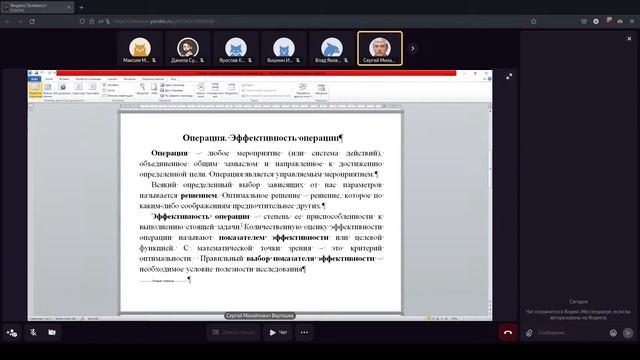This screenshot has width=640, height=360.
Task: Toggle the camera off button
Action: (52, 333)
